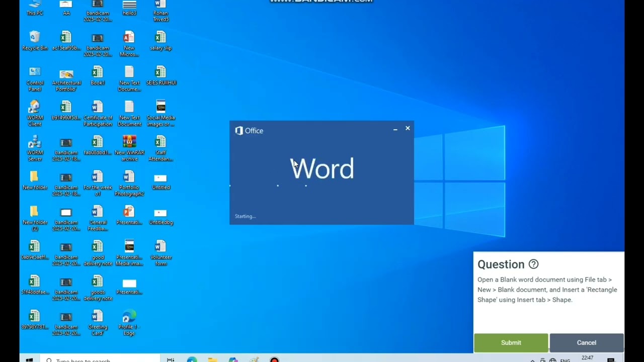Select the SEIES RUIIHUI spreadsheet icon
This screenshot has width=644, height=362.
click(x=160, y=76)
